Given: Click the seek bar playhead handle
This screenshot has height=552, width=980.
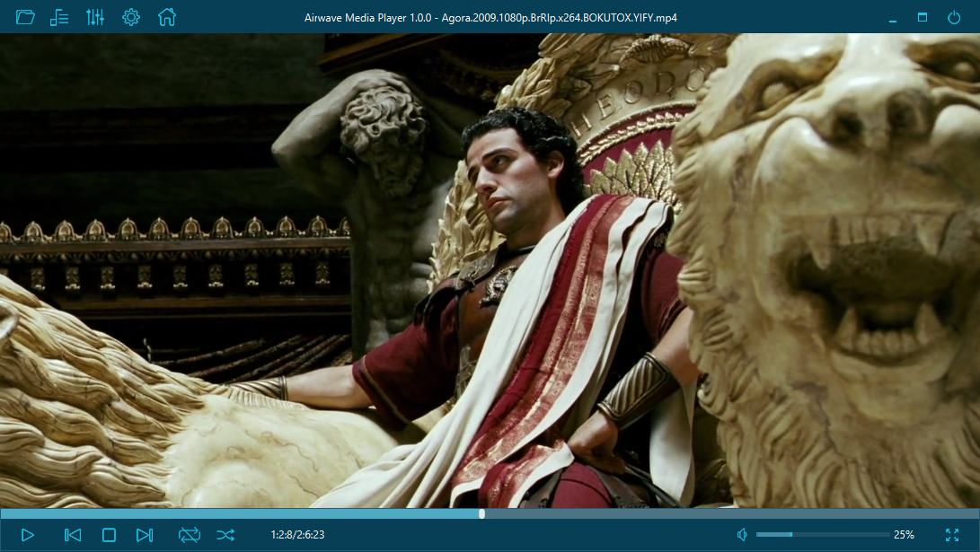Looking at the screenshot, I should [481, 514].
